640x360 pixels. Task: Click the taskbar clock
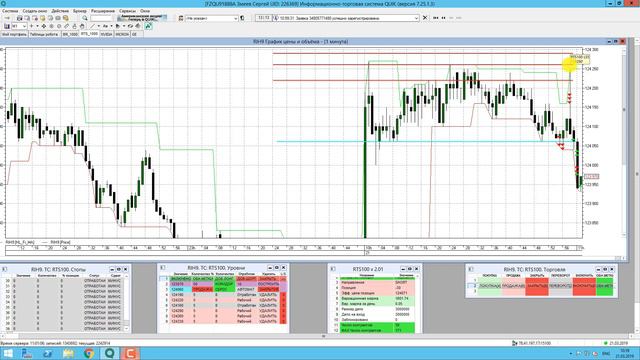coord(625,353)
